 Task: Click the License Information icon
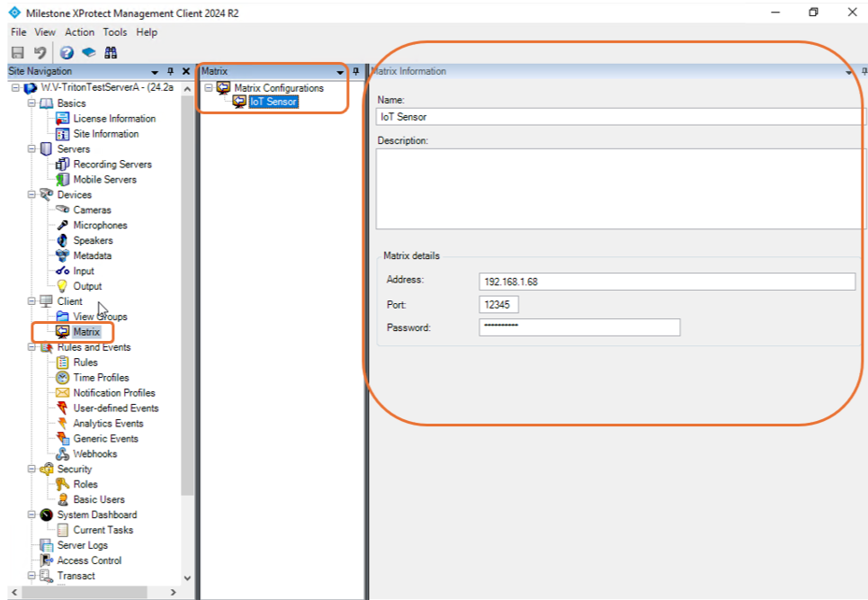63,119
